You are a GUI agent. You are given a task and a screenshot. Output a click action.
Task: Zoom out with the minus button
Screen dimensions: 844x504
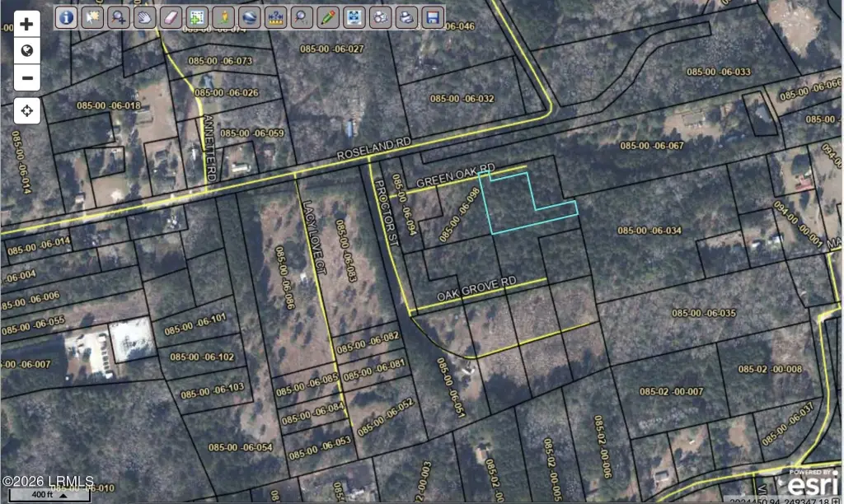click(27, 78)
